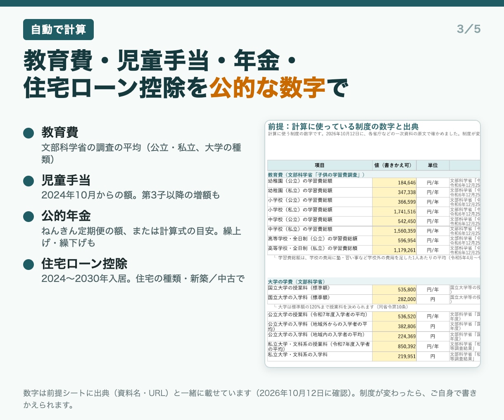The height and width of the screenshot is (420, 504).
Task: Click row 私立大学・文科系の入学料
Action: coord(374,356)
